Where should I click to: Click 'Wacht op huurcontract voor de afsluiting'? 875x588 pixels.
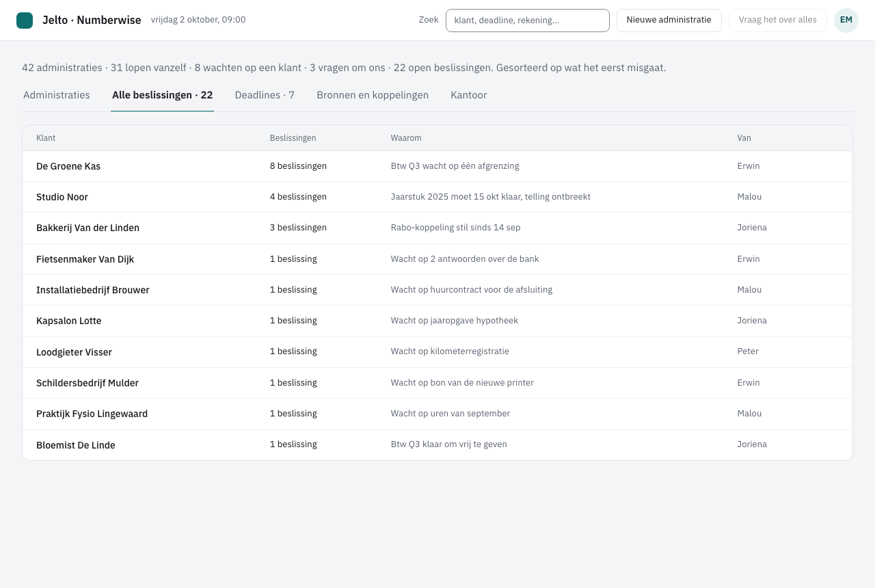[x=472, y=290]
